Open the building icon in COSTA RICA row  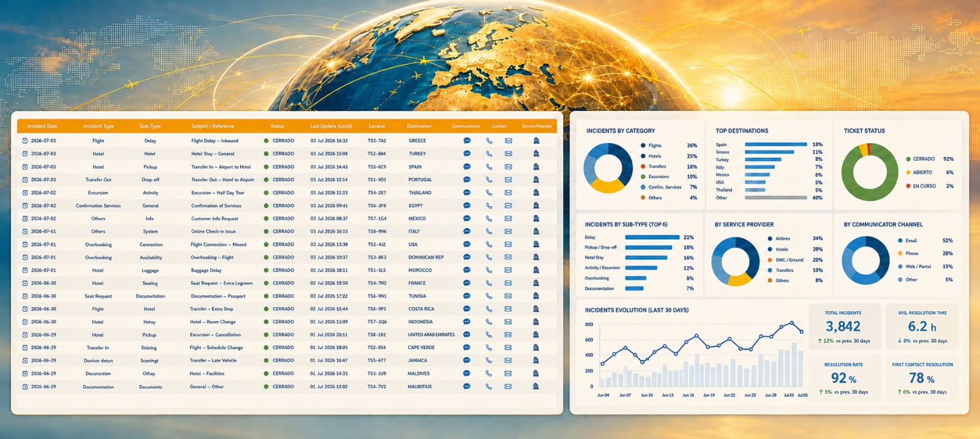tap(536, 309)
